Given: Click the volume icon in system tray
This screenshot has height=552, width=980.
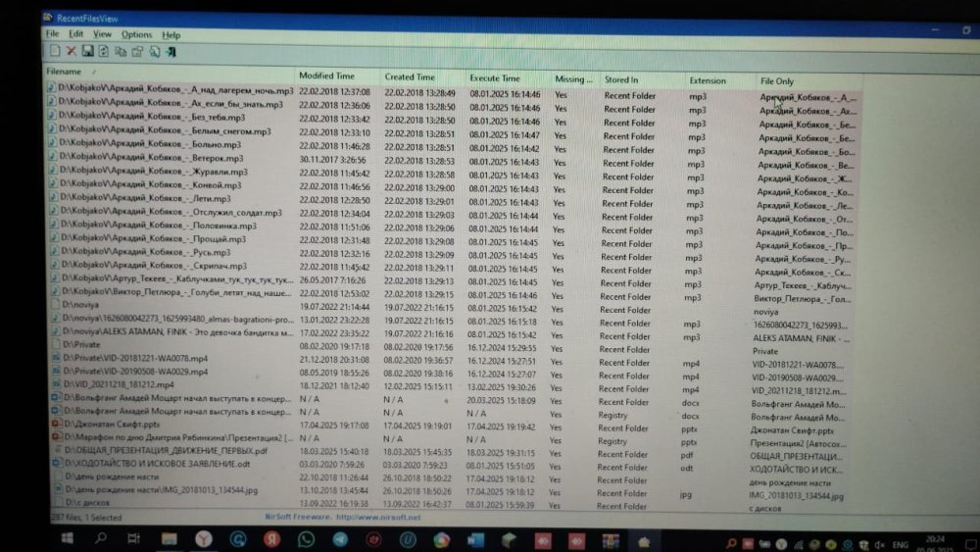Looking at the screenshot, I should pos(879,545).
